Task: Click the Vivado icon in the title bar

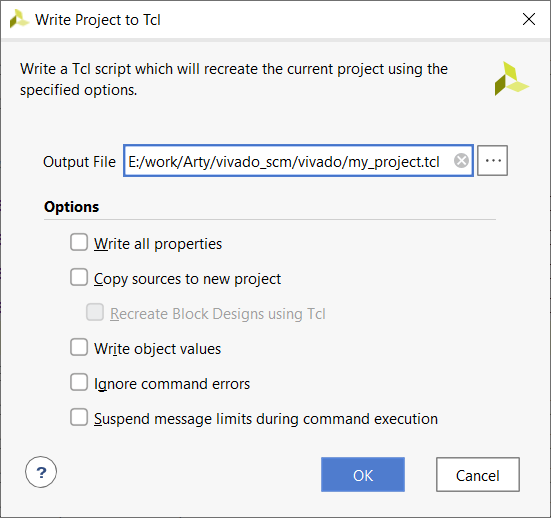Action: [19, 19]
